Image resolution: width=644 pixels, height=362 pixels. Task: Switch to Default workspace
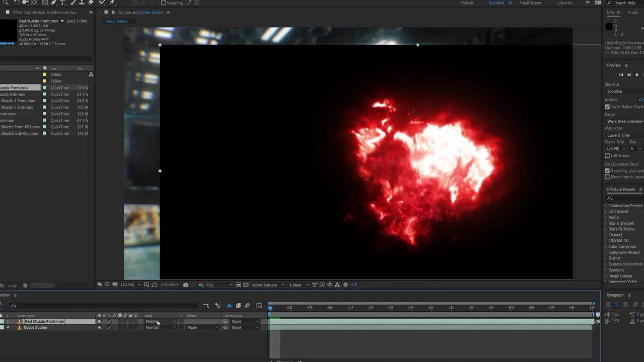[467, 3]
